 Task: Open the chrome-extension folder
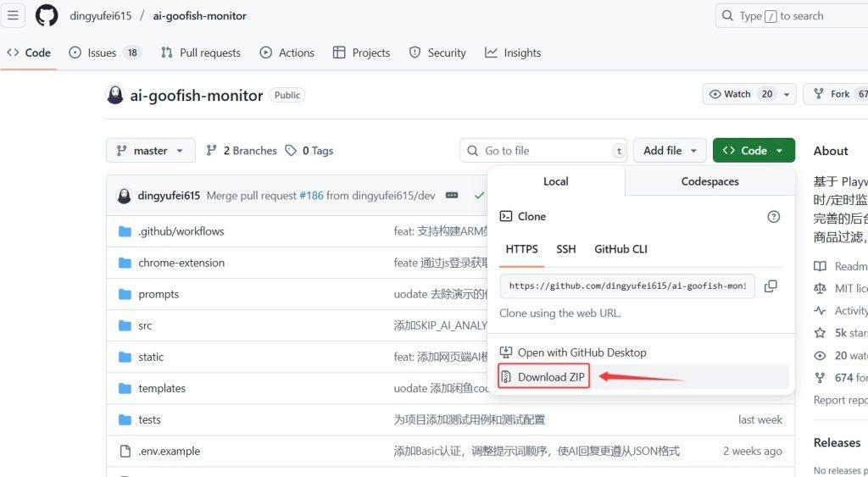tap(181, 263)
